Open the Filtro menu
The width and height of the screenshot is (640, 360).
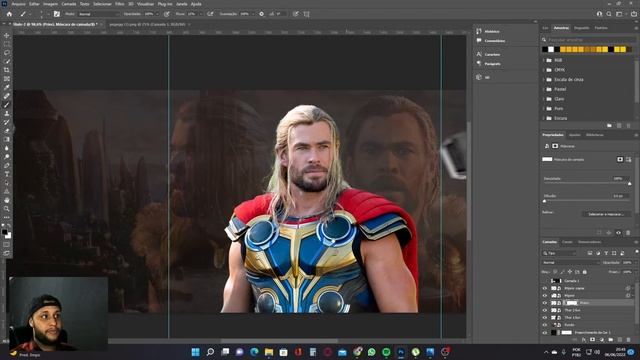(x=120, y=4)
